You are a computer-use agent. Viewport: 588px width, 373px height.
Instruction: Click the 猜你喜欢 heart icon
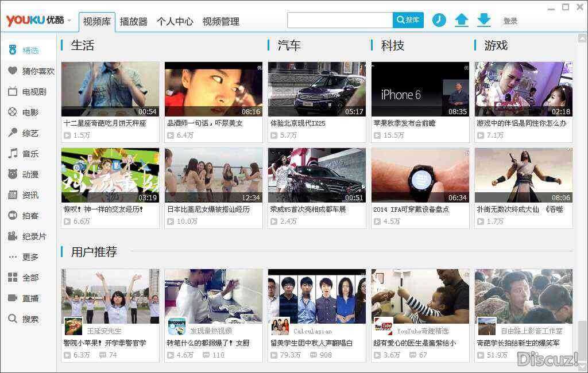[x=13, y=71]
